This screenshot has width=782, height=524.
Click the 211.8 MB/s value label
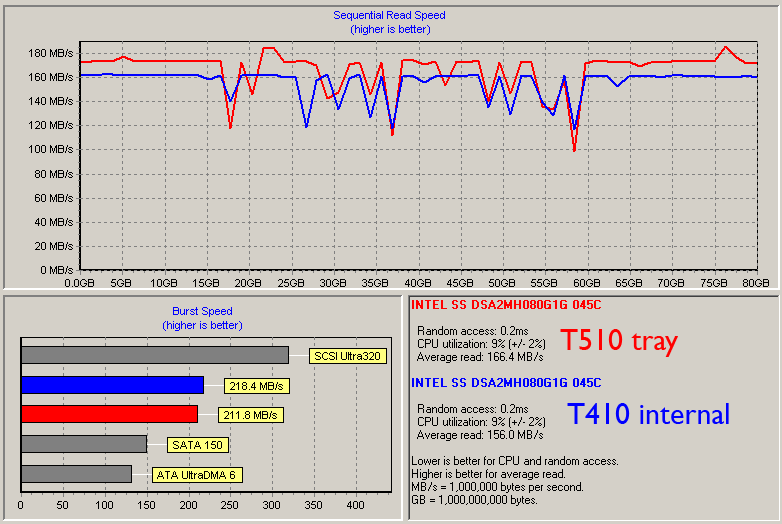[x=251, y=415]
